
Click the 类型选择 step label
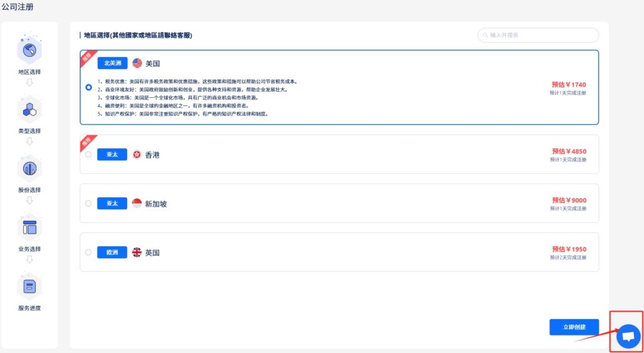(30, 131)
